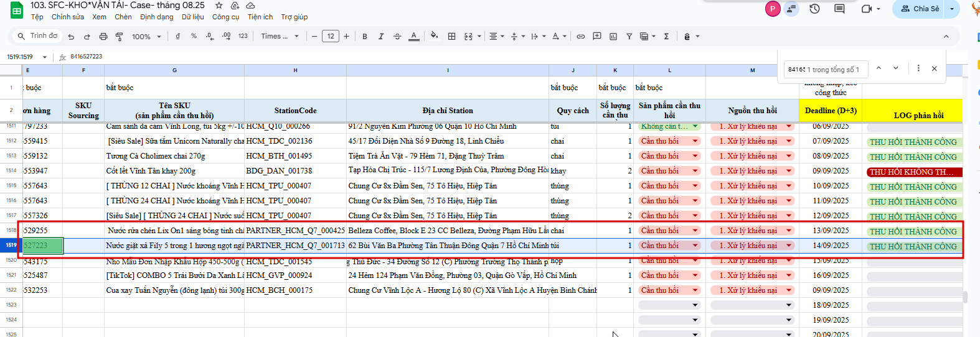Open the Meet camera dropdown

point(879,9)
